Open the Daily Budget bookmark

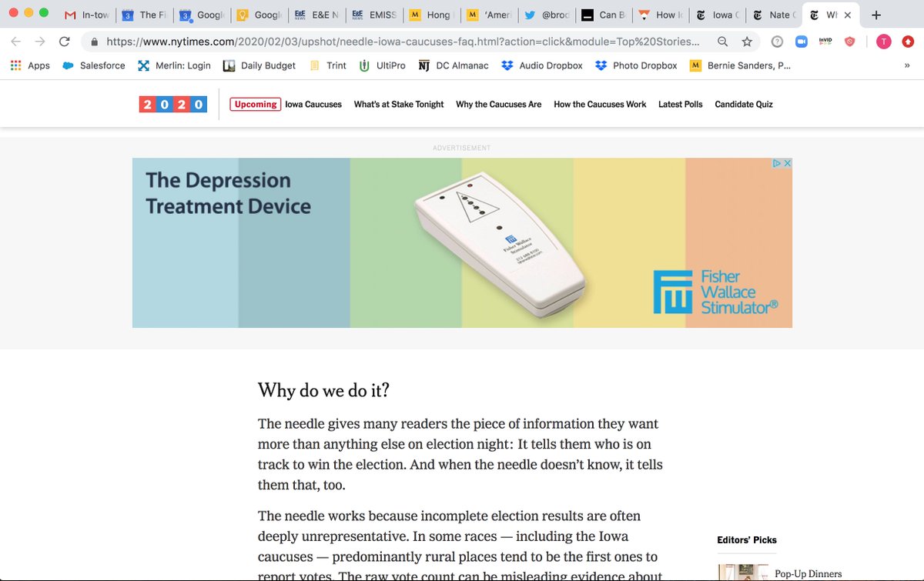(259, 65)
